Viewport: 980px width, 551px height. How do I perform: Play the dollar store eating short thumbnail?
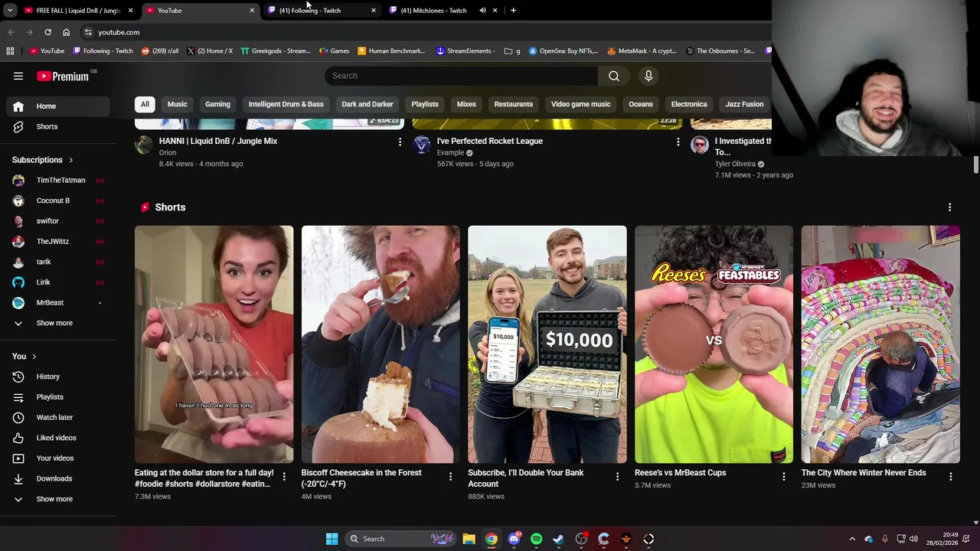coord(214,344)
